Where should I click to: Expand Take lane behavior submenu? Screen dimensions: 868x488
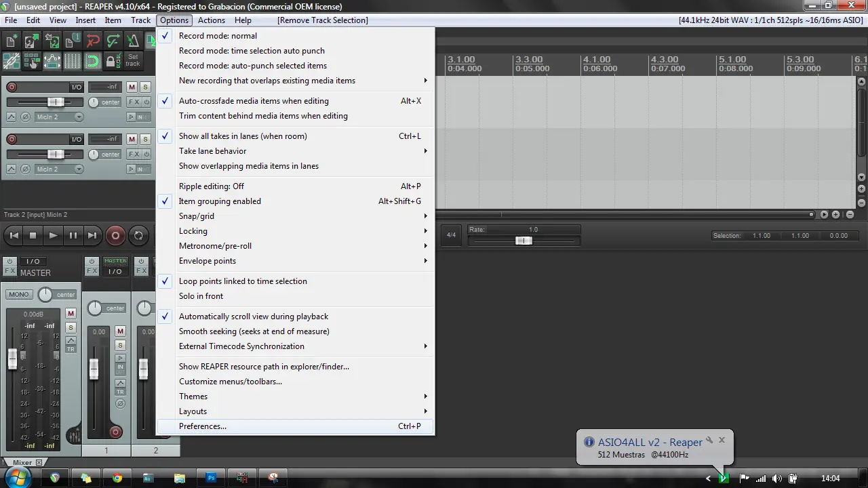click(x=296, y=151)
